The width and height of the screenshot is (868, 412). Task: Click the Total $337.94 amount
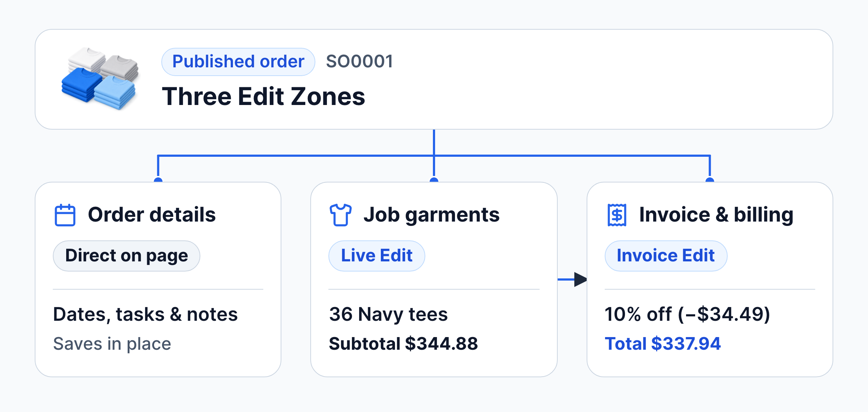coord(663,344)
